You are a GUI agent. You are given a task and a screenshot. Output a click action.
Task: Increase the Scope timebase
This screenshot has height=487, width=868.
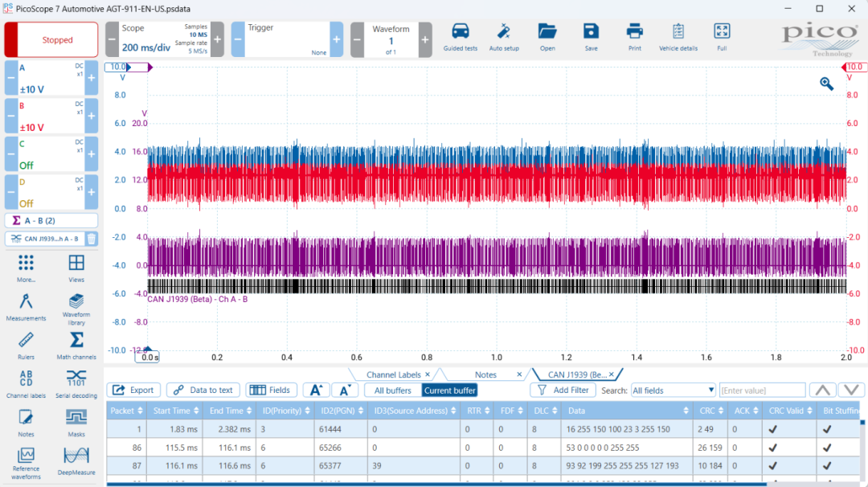point(218,39)
